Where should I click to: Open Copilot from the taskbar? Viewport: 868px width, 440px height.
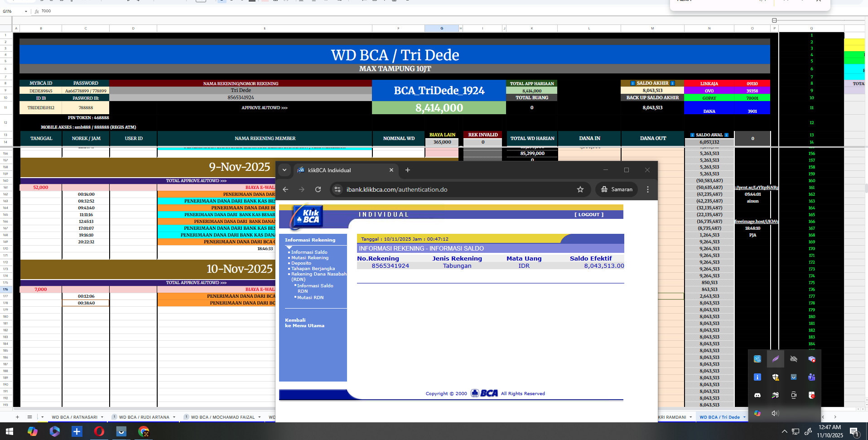[x=32, y=431]
